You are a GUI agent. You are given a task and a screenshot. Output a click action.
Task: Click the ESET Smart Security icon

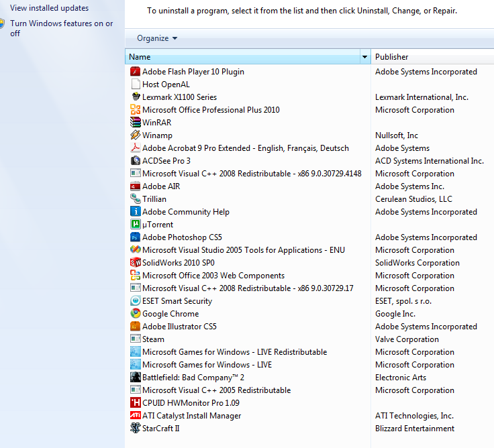136,301
